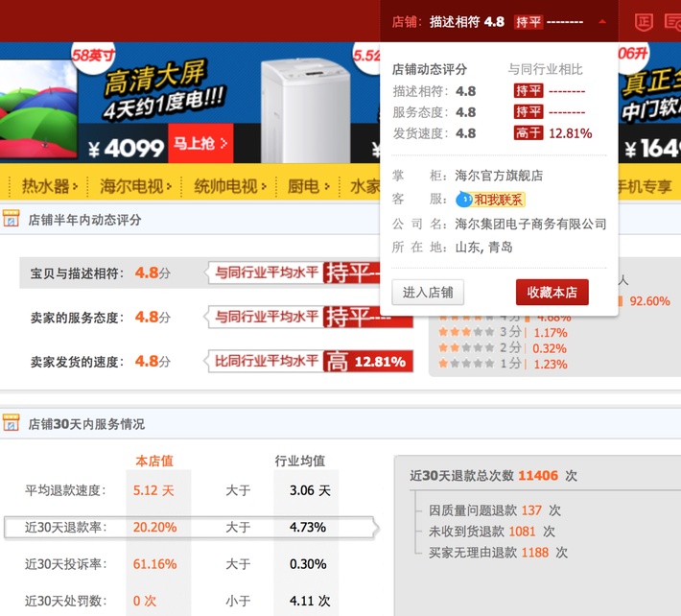This screenshot has width=681, height=616.
Task: Click the umbrella TV product image
Action: coord(38,109)
